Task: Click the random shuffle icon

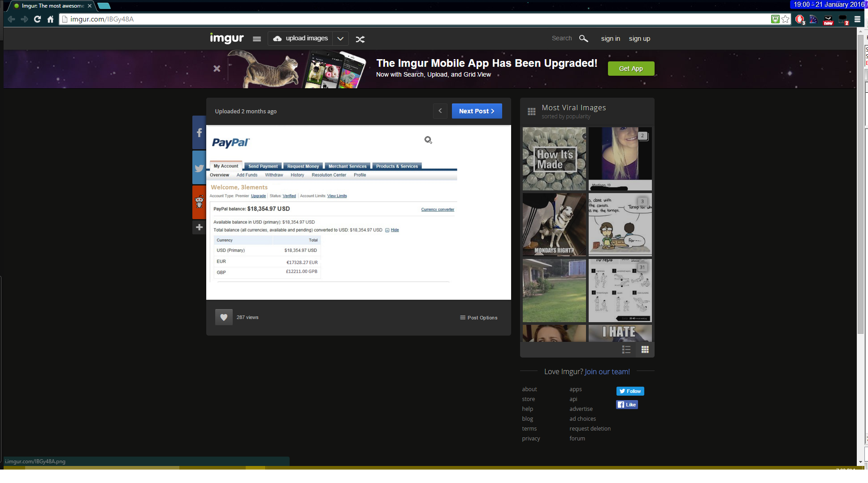Action: tap(360, 39)
